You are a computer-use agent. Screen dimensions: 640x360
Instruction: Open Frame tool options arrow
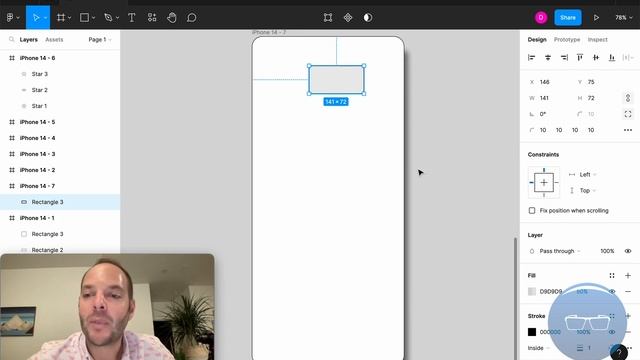point(70,18)
